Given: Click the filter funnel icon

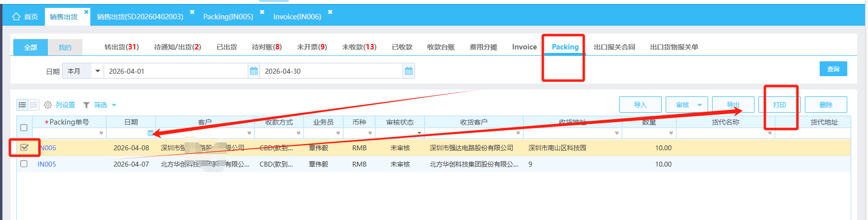Looking at the screenshot, I should click(x=86, y=105).
